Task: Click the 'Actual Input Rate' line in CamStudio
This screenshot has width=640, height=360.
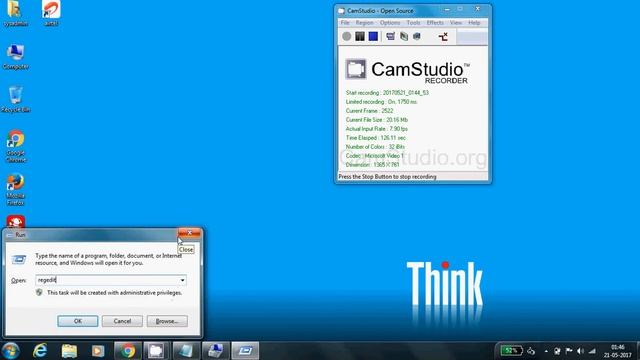Action: click(377, 129)
